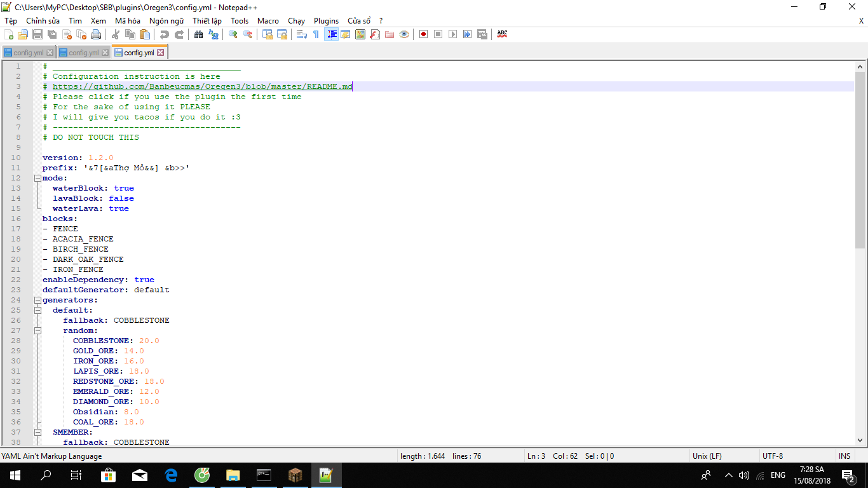The width and height of the screenshot is (868, 488).
Task: Click the ABC spell check icon
Action: click(x=502, y=34)
